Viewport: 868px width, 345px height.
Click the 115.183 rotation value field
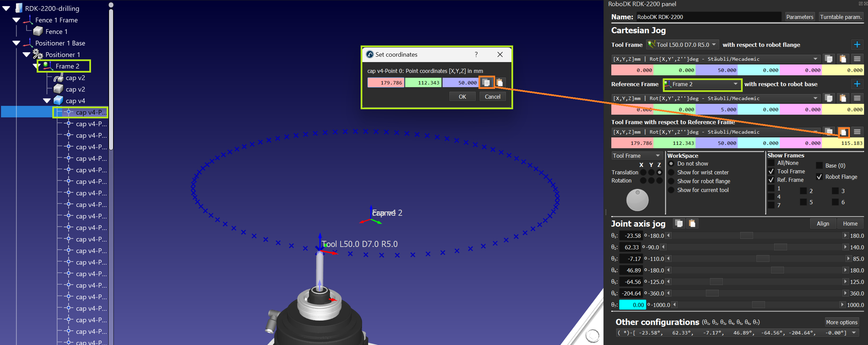point(842,143)
